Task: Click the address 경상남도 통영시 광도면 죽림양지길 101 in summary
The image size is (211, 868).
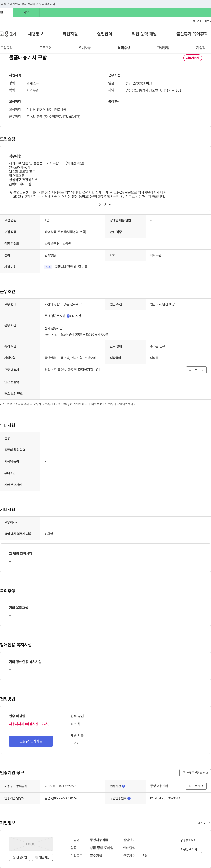Action: 153,90
